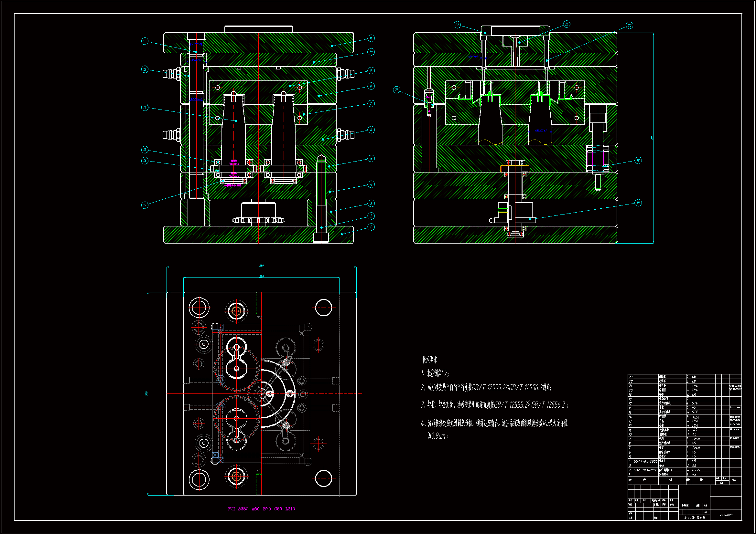Click part balloon number 12
This screenshot has width=756, height=534.
coord(145,41)
